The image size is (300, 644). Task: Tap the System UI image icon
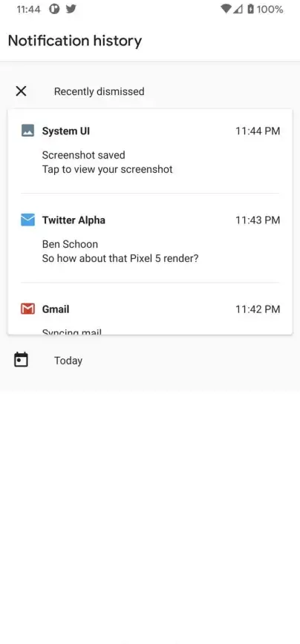(x=27, y=131)
